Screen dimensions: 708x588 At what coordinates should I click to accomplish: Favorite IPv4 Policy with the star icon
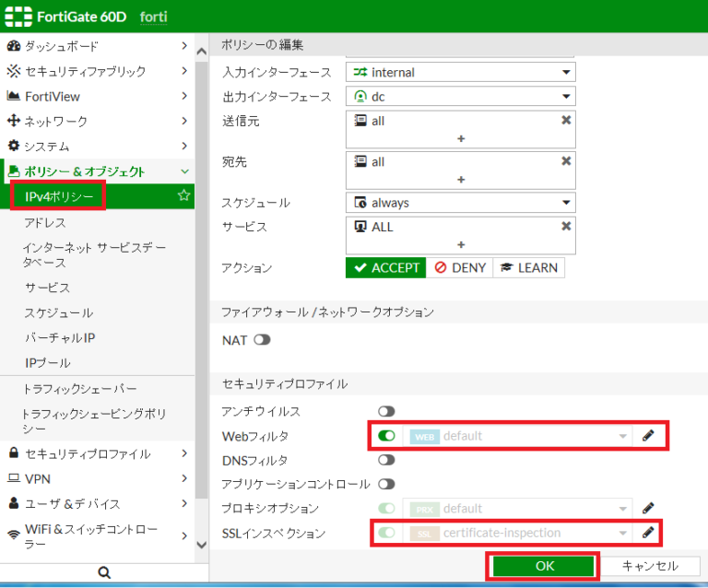[x=183, y=195]
